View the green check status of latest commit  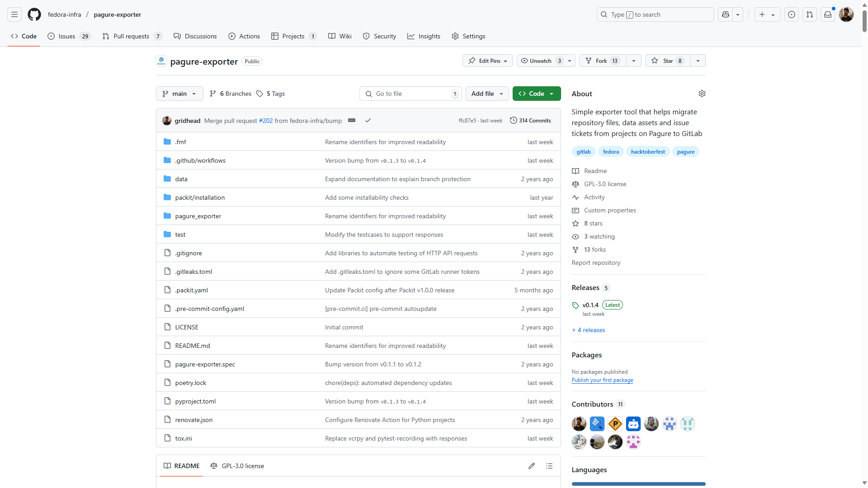[368, 120]
